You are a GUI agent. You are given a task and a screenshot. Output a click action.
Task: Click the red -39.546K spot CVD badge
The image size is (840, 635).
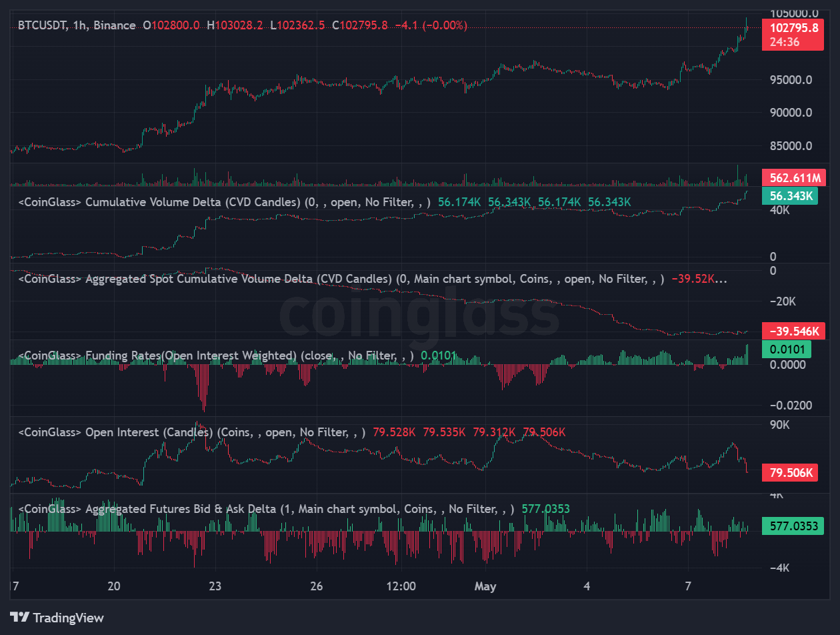(x=793, y=330)
